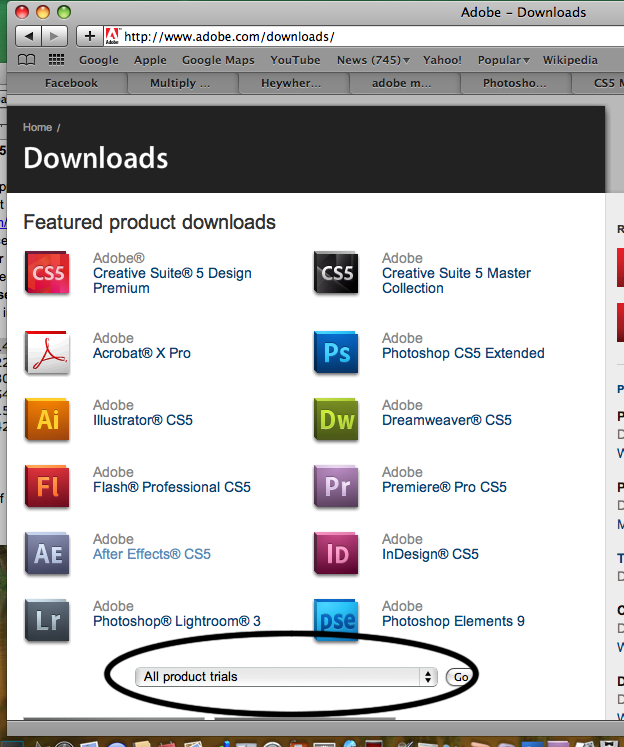Open Creative Suite 5 Master Collection link
The height and width of the screenshot is (747, 624).
[x=456, y=281]
